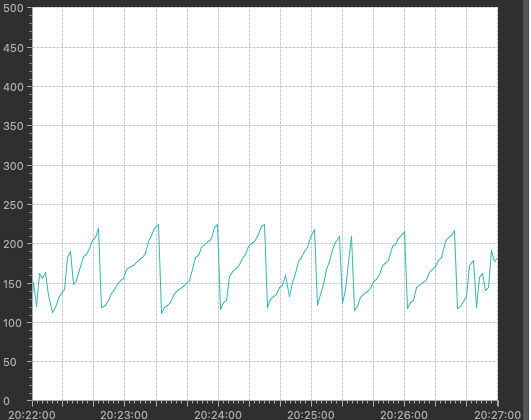Click the 100 y-axis label
Image resolution: width=531 pixels, height=420 pixels.
click(13, 323)
